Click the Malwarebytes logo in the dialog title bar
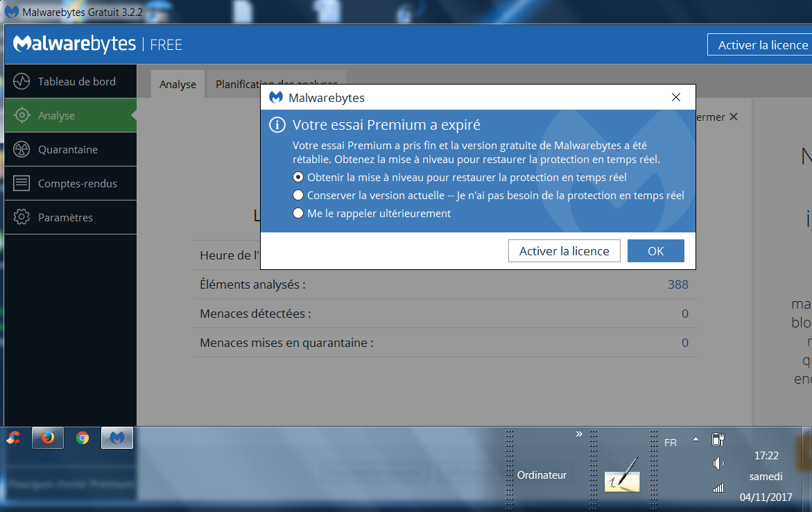Viewport: 812px width, 512px height. (x=276, y=97)
